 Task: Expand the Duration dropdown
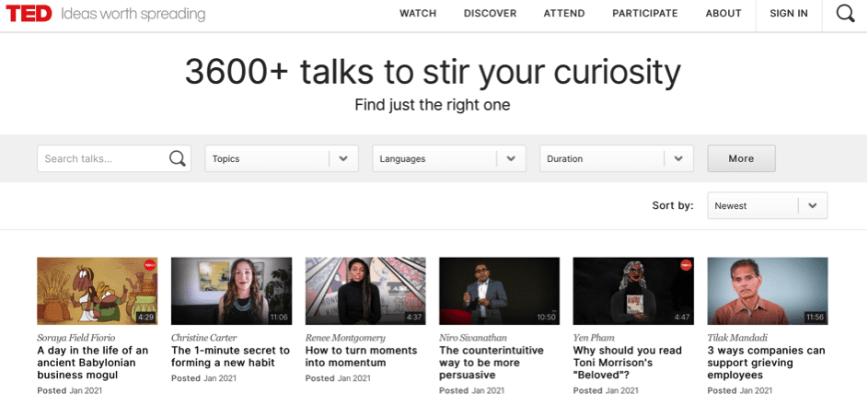pyautogui.click(x=617, y=159)
